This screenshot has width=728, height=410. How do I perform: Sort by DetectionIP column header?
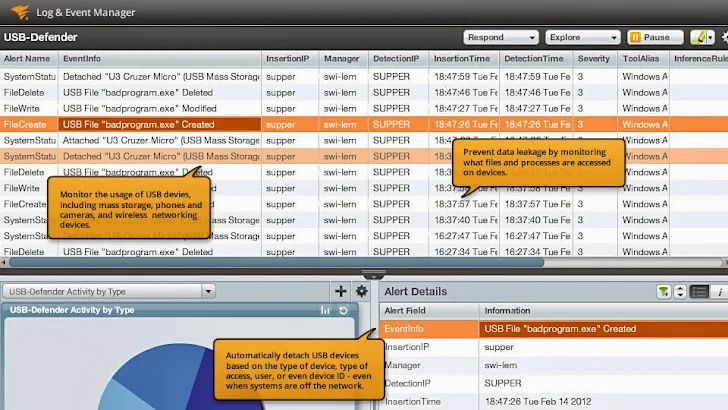coord(398,59)
